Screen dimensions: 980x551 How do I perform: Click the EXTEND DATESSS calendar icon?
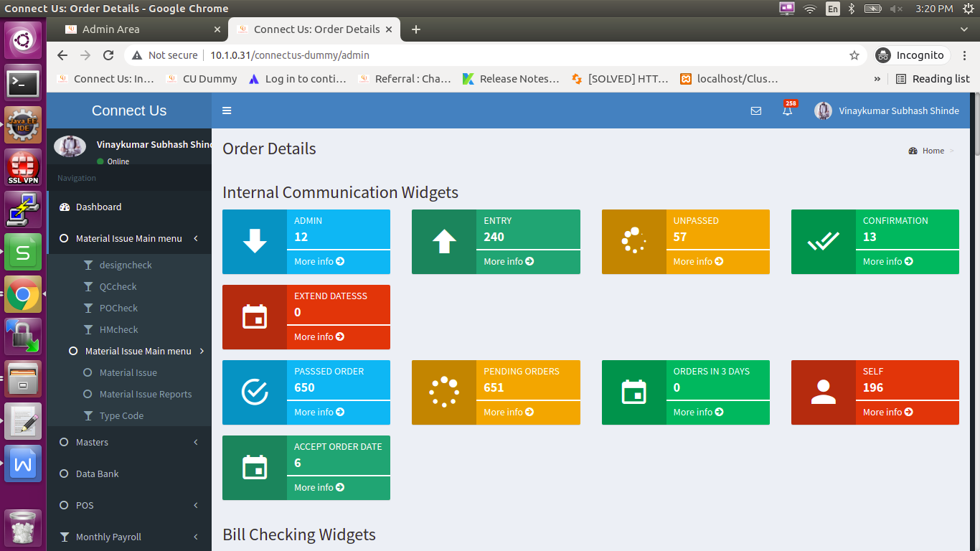[x=255, y=317]
